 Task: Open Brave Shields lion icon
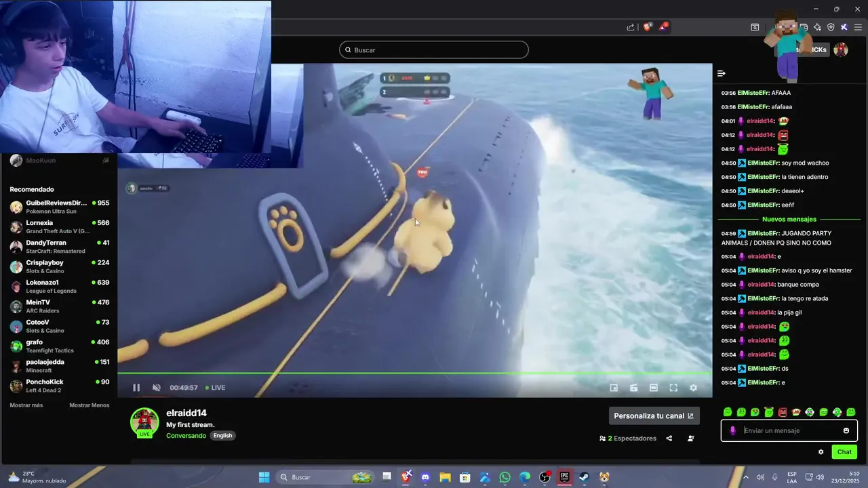[x=647, y=27]
